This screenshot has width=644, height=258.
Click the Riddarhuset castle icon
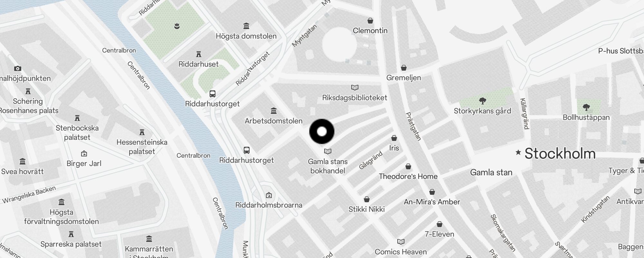(x=199, y=54)
